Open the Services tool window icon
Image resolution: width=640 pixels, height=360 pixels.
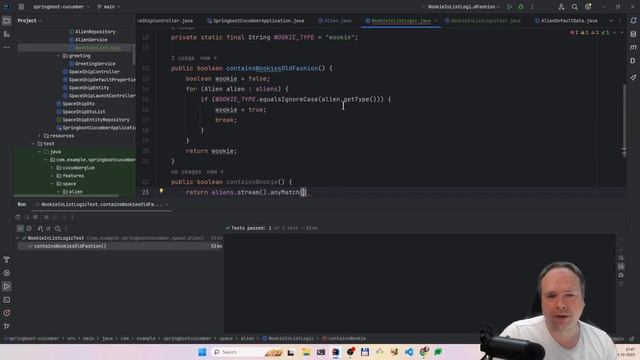pyautogui.click(x=7, y=273)
